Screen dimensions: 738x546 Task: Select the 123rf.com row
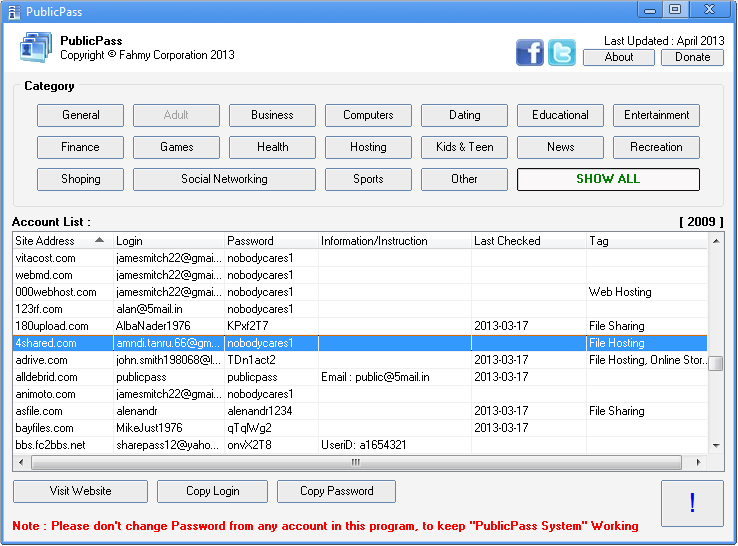pyautogui.click(x=360, y=309)
